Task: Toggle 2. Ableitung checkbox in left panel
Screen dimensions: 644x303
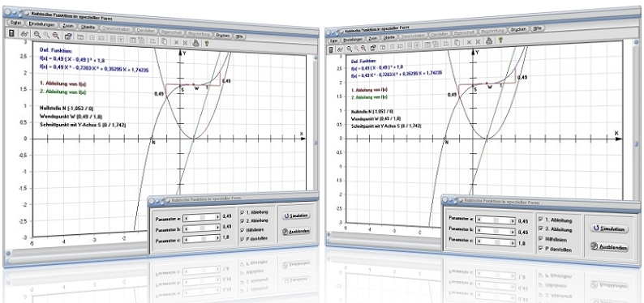Action: 242,220
